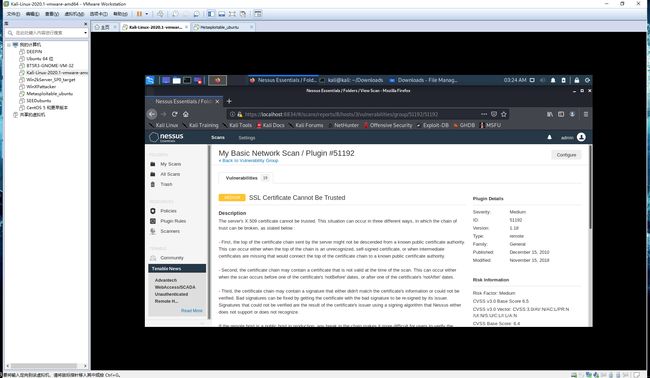Open Nessus notifications bell
Viewport: 650px width, 378px height.
point(549,137)
